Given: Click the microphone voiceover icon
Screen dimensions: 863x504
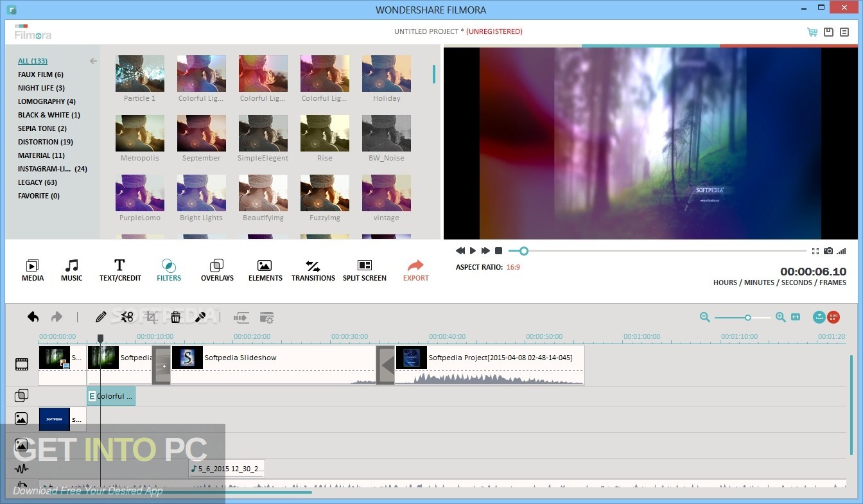Looking at the screenshot, I should click(200, 317).
